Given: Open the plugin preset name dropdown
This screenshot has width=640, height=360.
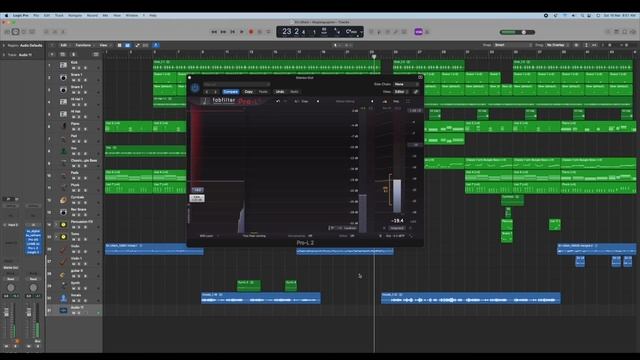Looking at the screenshot, I should pyautogui.click(x=236, y=84).
